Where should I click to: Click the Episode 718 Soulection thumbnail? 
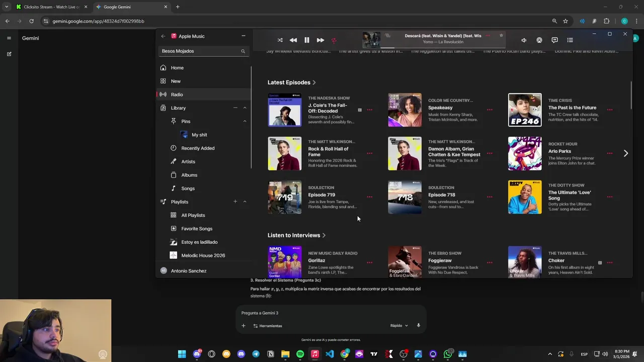tap(405, 197)
